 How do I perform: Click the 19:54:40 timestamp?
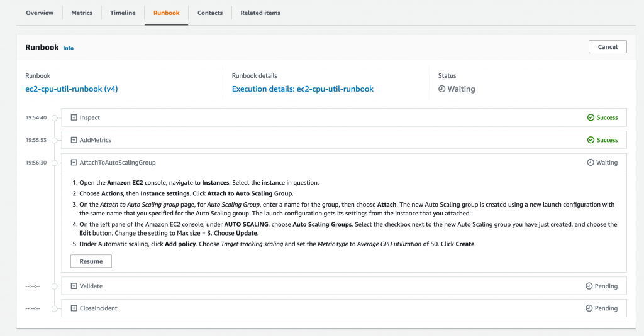36,117
